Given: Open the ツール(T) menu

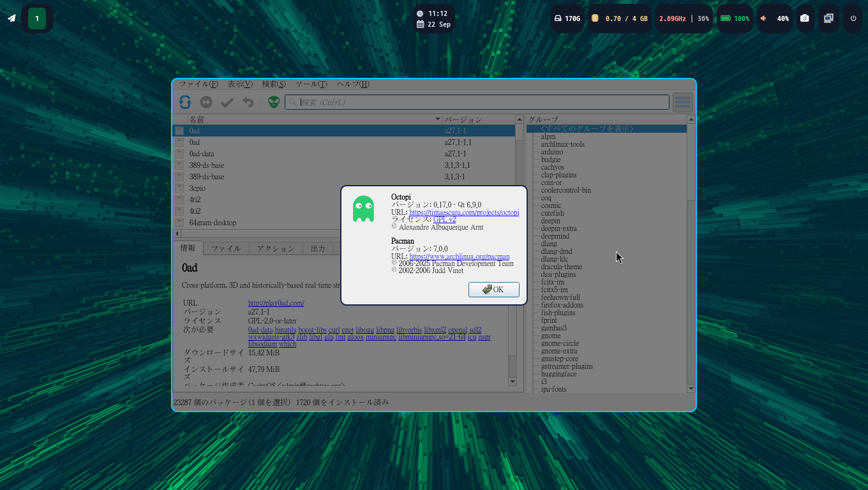Looking at the screenshot, I should (x=311, y=84).
